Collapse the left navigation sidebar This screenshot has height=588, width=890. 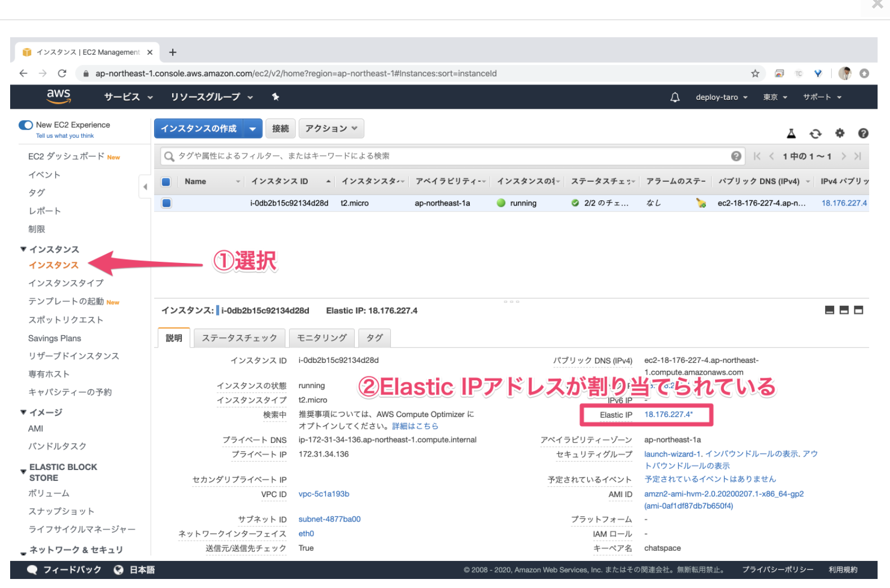tap(145, 187)
